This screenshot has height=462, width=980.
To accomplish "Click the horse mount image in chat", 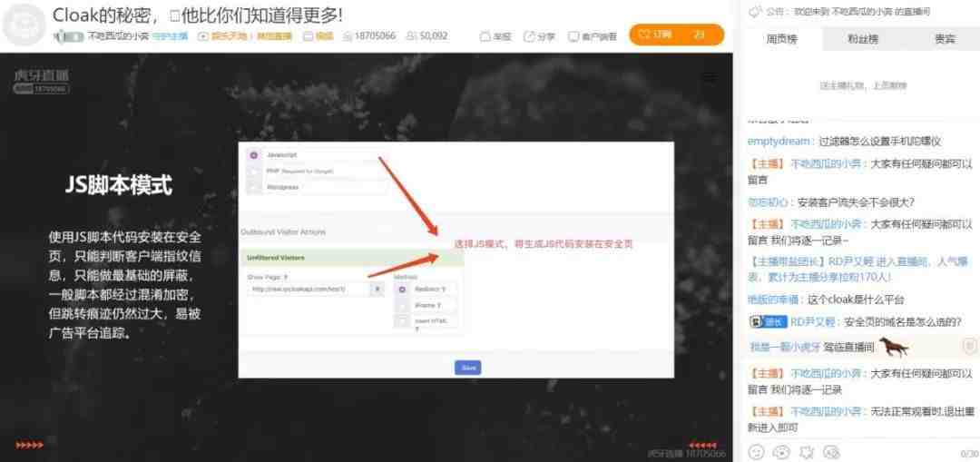I will pos(893,346).
